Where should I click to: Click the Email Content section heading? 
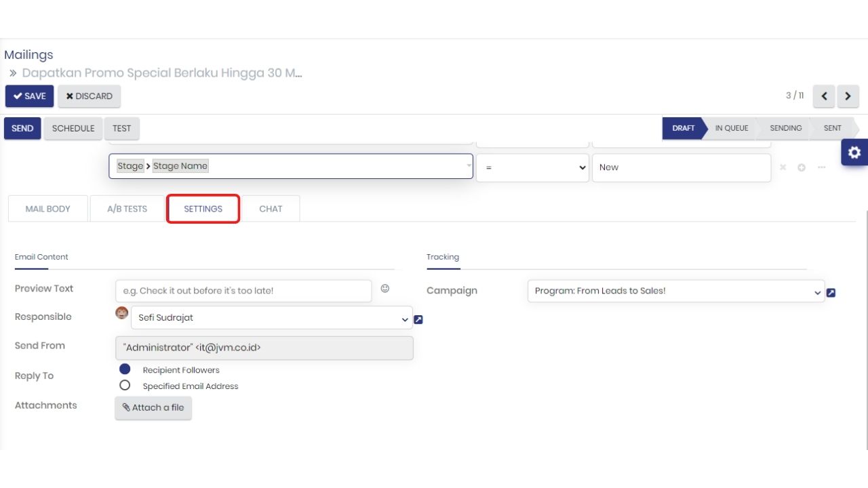coord(41,257)
